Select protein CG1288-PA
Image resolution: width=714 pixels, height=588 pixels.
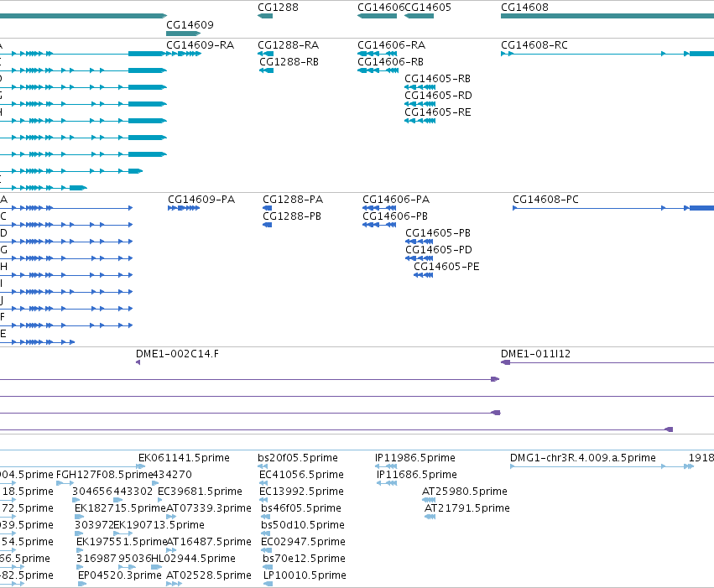[x=293, y=200]
